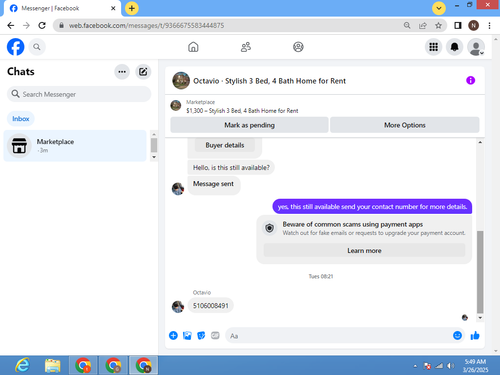Open the Marketplace chat entry
The image size is (500, 375).
point(75,146)
